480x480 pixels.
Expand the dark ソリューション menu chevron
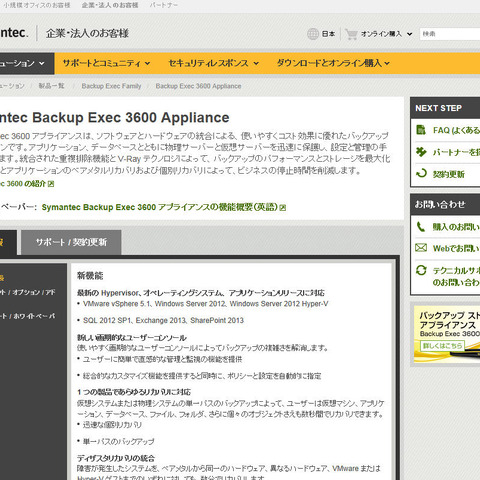tap(42, 63)
